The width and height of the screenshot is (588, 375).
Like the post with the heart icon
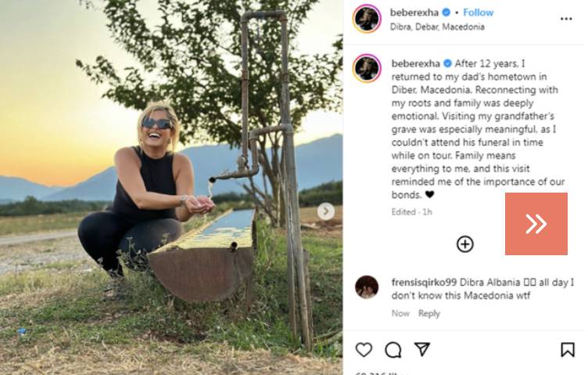point(364,350)
